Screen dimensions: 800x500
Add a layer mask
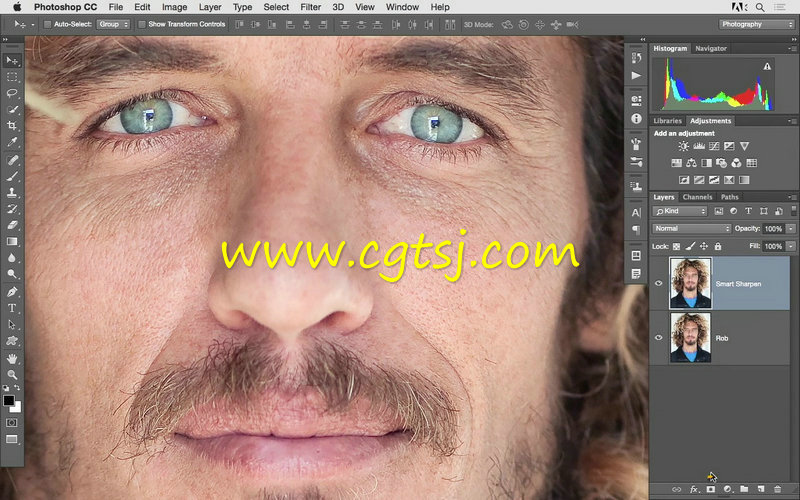coord(711,489)
